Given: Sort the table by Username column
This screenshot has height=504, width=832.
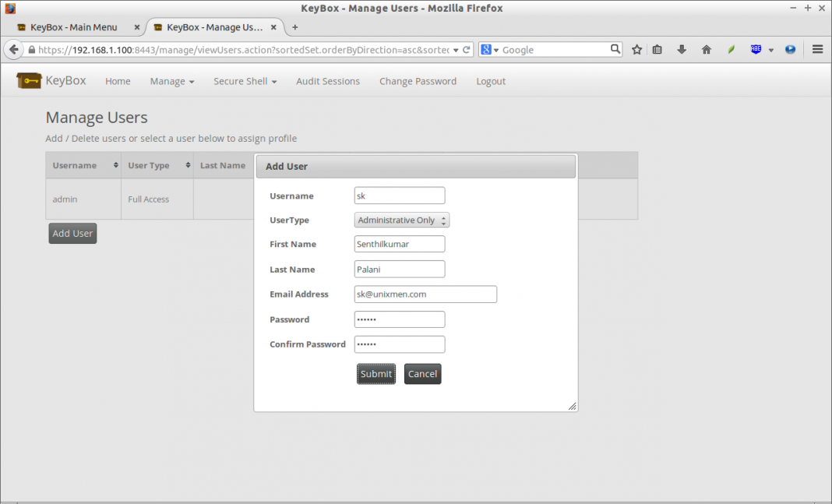Looking at the screenshot, I should [83, 165].
